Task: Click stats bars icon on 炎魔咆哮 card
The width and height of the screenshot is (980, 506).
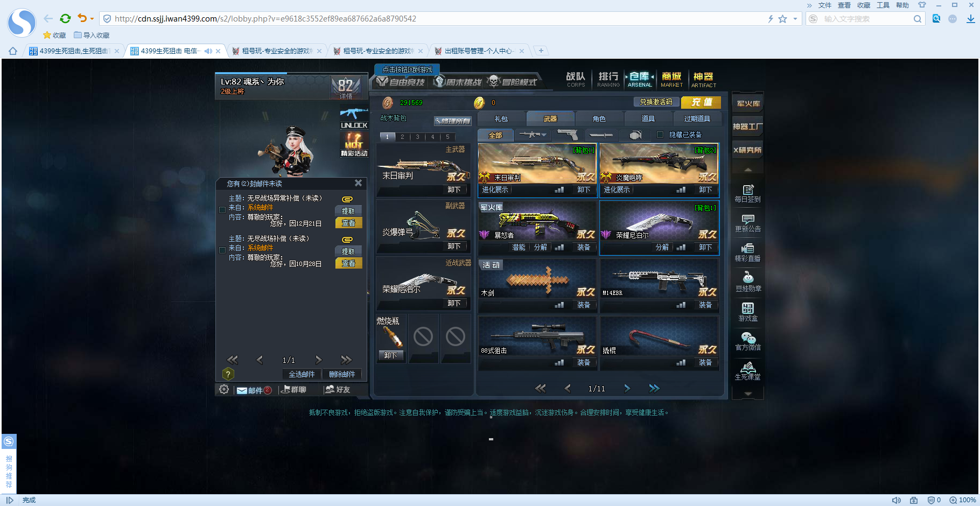Action: point(681,189)
